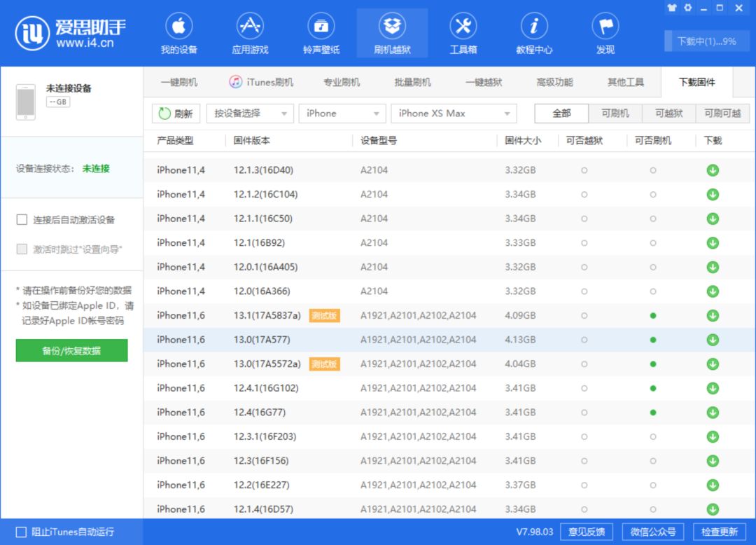This screenshot has height=545, width=756.
Task: Download firmware 12.1(16B92)
Action: point(713,242)
